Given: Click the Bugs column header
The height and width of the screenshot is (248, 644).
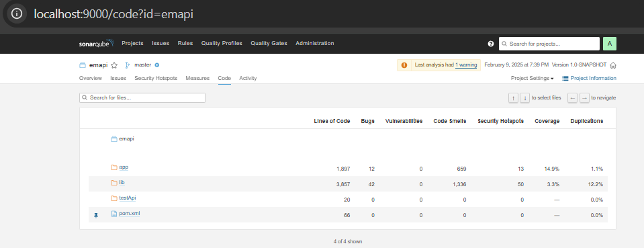Looking at the screenshot, I should [x=367, y=122].
